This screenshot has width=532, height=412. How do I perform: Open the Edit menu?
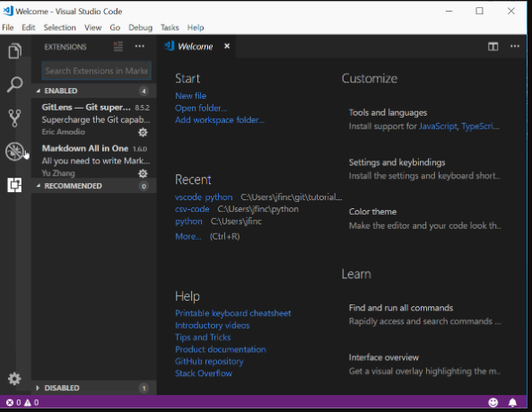pyautogui.click(x=29, y=28)
